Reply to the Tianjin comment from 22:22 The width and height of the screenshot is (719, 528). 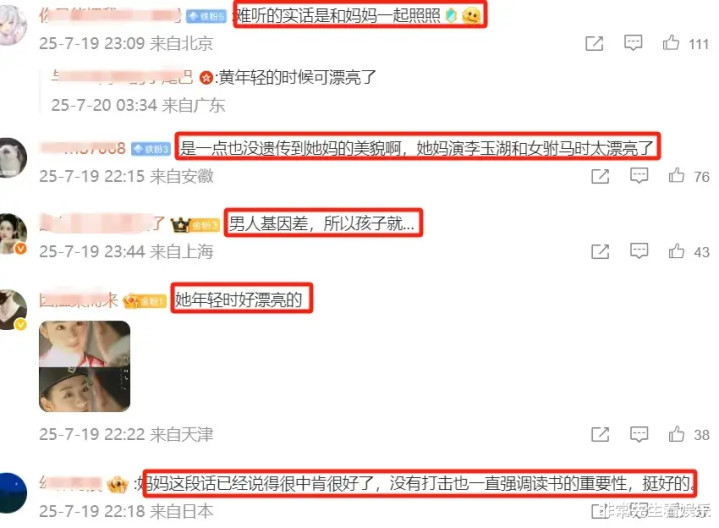[639, 434]
